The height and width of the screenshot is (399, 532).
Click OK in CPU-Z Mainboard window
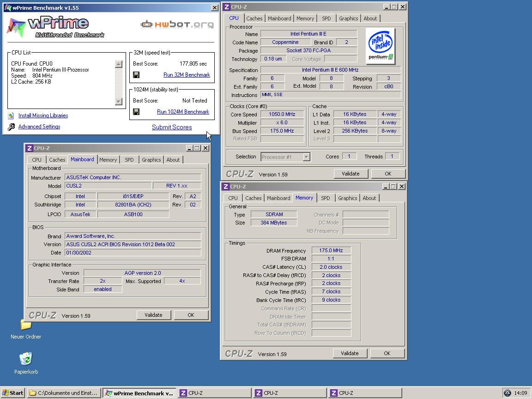(191, 315)
